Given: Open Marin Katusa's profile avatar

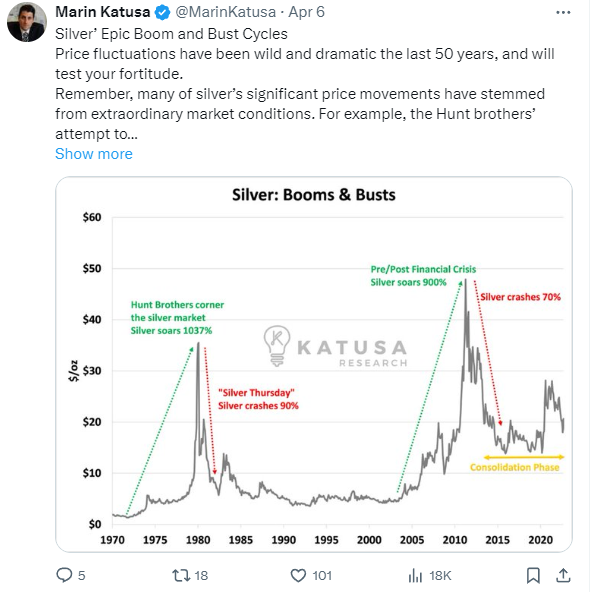Looking at the screenshot, I should [26, 22].
